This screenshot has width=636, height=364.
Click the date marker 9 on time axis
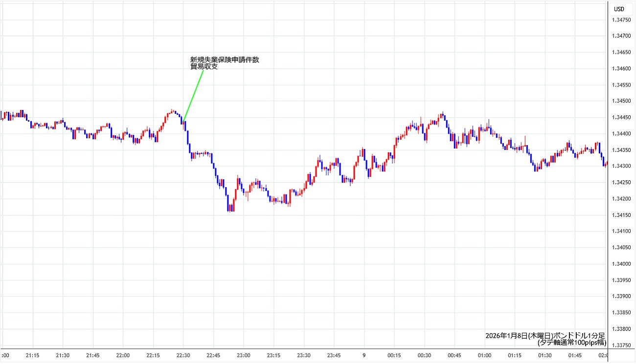[x=363, y=355]
